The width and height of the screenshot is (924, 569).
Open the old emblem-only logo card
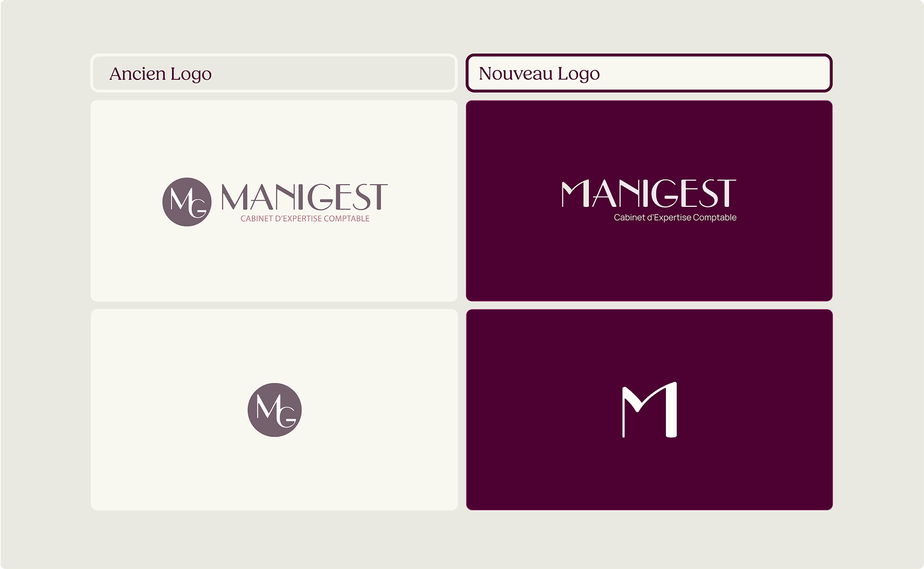[x=274, y=410]
